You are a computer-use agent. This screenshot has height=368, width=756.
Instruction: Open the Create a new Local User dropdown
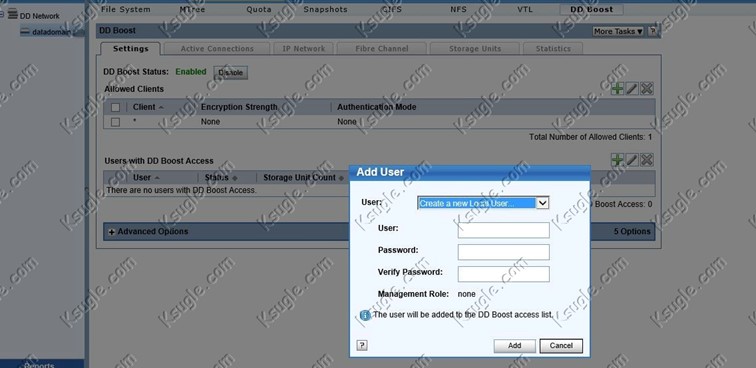[x=483, y=203]
